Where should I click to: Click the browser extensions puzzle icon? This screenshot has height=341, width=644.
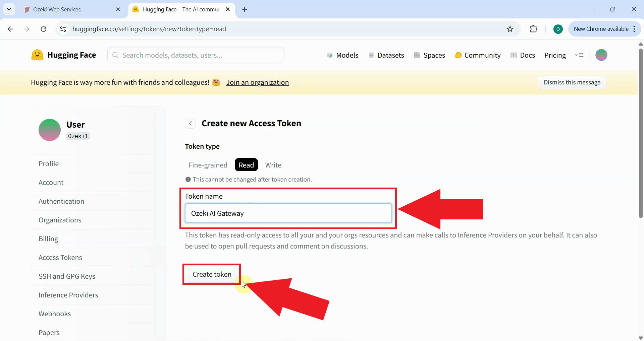point(533,29)
